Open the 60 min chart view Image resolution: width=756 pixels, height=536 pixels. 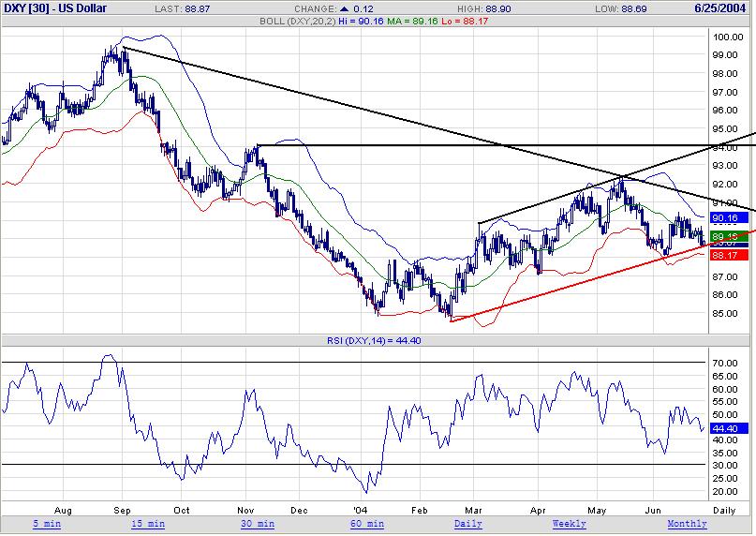[x=363, y=524]
